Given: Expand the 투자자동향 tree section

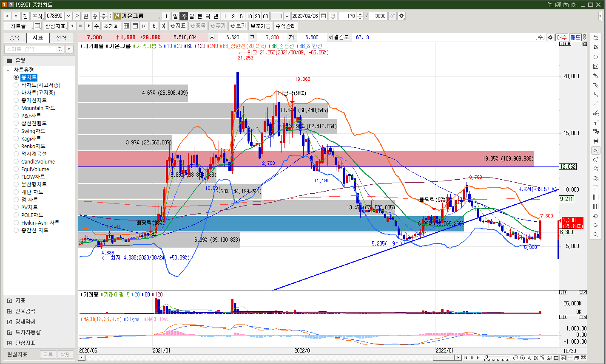Looking at the screenshot, I should (x=10, y=332).
